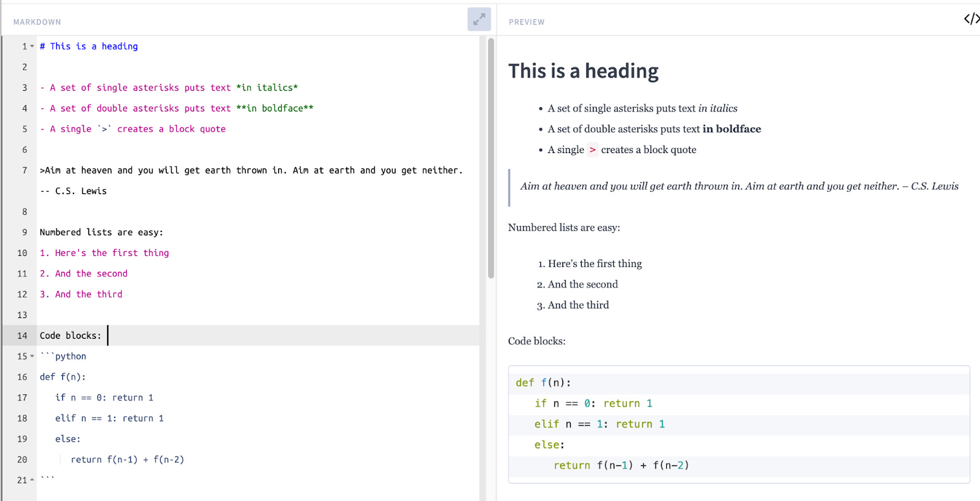This screenshot has width=980, height=501.
Task: Click 'if n == 0: return 1' in the editor
Action: (x=104, y=398)
